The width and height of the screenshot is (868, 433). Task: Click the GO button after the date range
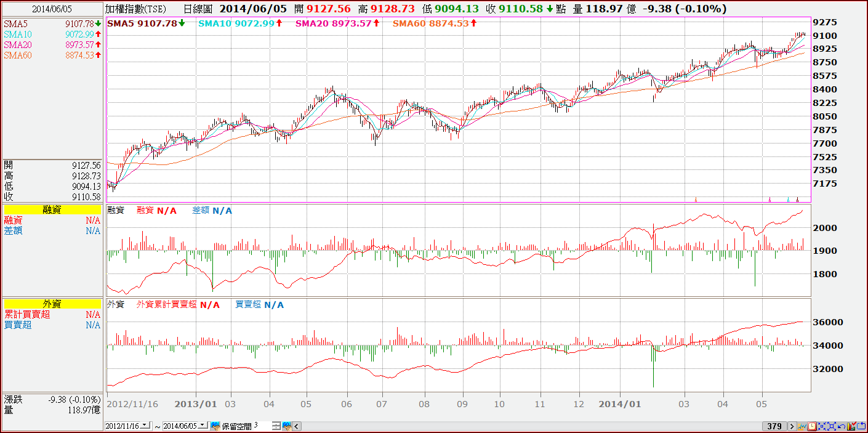pos(215,426)
